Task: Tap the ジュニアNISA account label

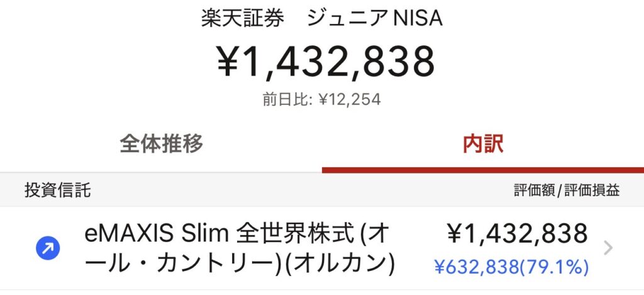Action: [x=375, y=18]
